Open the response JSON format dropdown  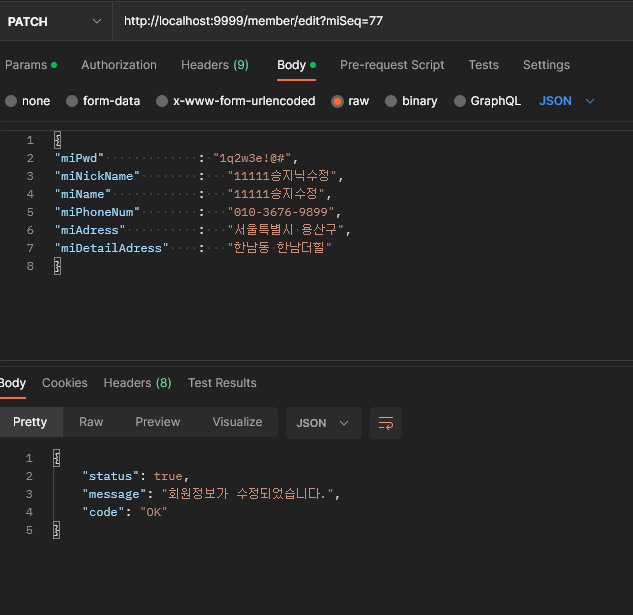(x=323, y=423)
